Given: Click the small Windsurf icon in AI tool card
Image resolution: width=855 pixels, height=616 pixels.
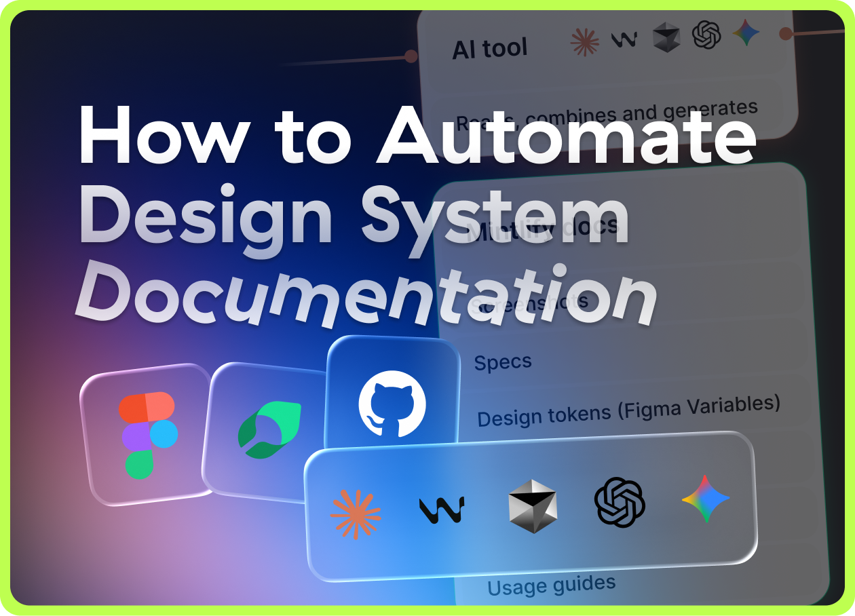Looking at the screenshot, I should click(624, 39).
